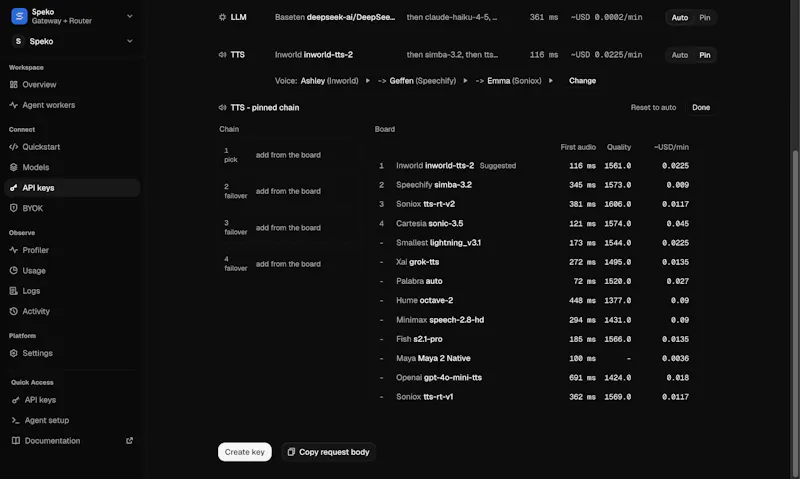The image size is (800, 479).
Task: Click the Agent setup terminal icon
Action: click(x=16, y=420)
